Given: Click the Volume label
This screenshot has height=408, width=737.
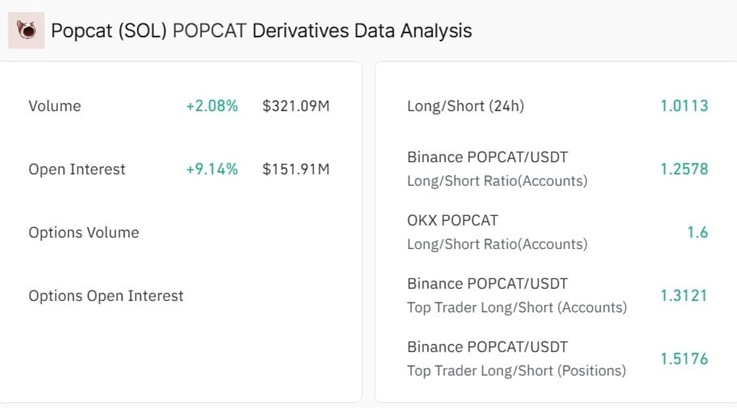Looking at the screenshot, I should (x=55, y=106).
